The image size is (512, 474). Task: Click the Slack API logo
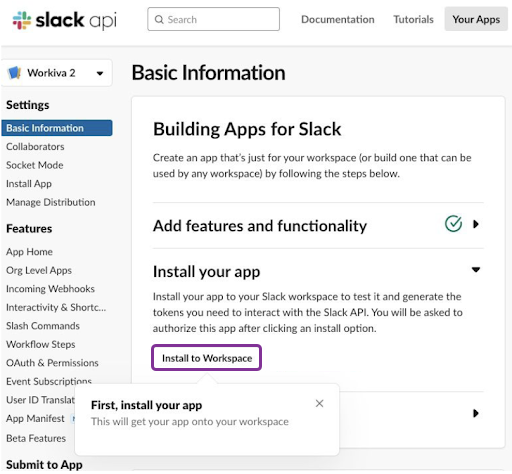pos(65,20)
